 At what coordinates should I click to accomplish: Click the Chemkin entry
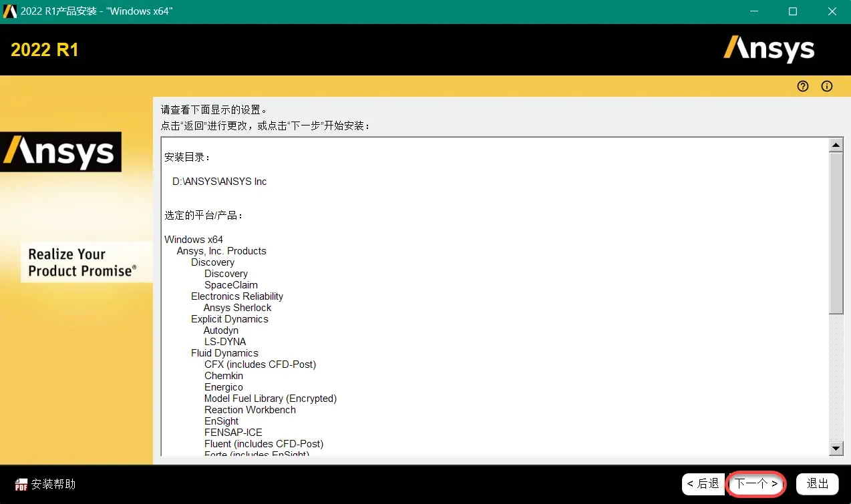[224, 376]
